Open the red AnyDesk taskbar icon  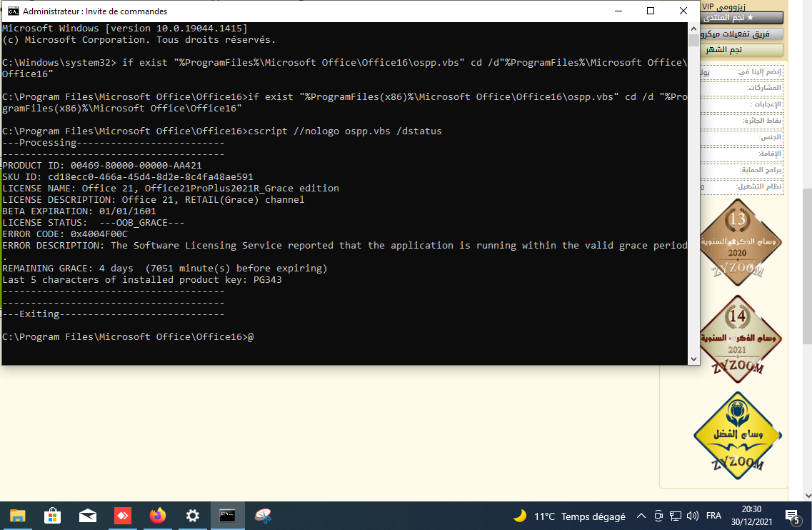pos(123,516)
